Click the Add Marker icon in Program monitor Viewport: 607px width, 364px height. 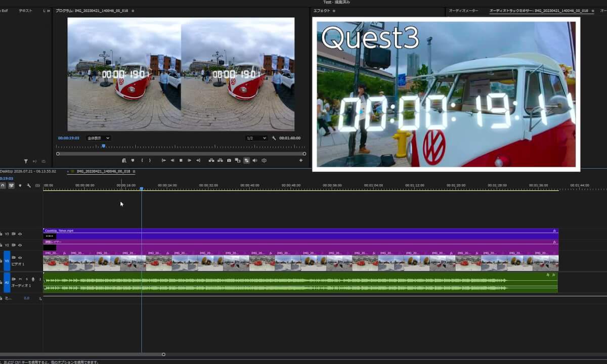coord(133,160)
